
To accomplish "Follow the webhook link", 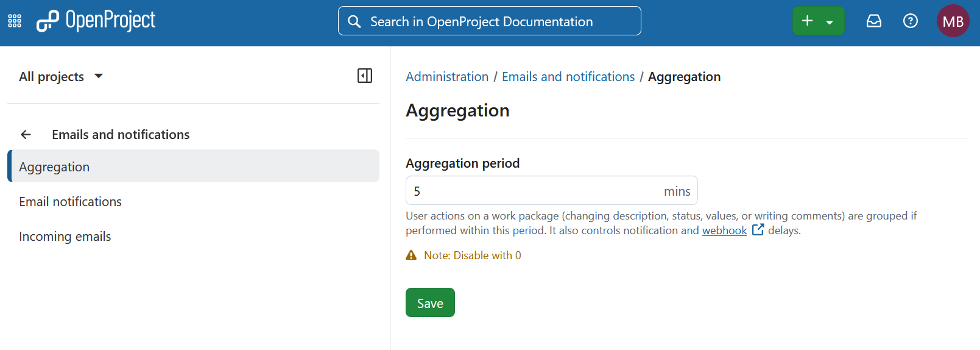I will pos(724,230).
